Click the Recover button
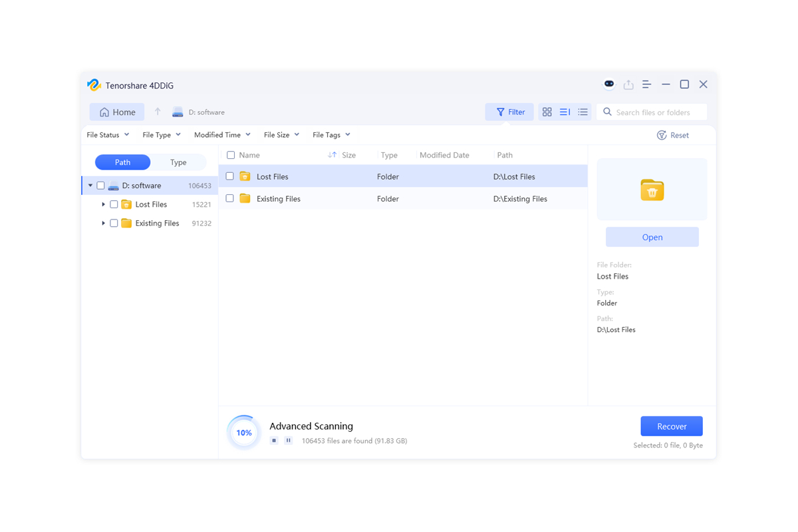The height and width of the screenshot is (532, 798). (671, 426)
